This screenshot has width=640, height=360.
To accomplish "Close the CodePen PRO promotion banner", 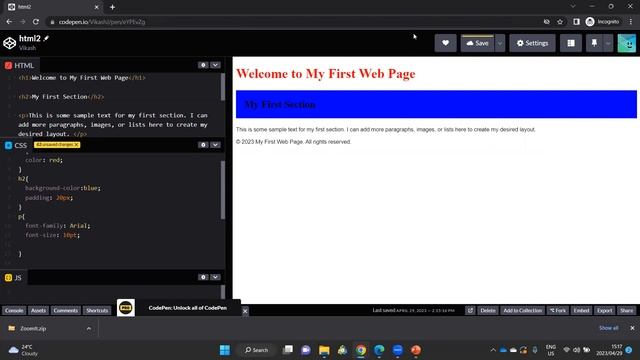I will pos(245,311).
